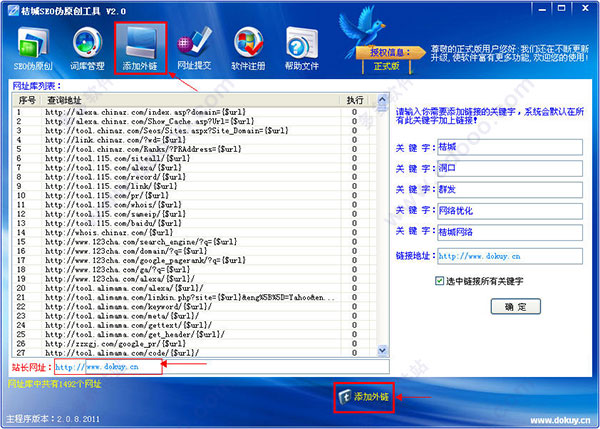Click the www.dokuy.cn link at bottom right
The width and height of the screenshot is (600, 429).
(x=560, y=420)
